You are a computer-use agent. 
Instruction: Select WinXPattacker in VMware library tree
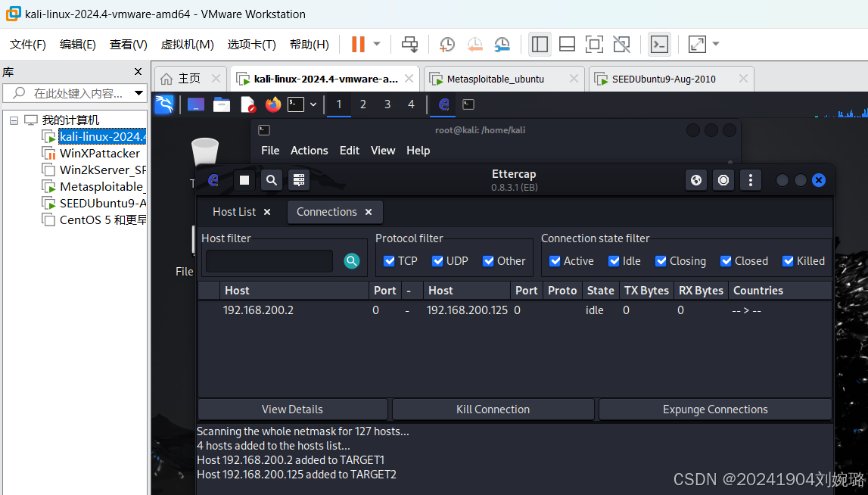100,154
